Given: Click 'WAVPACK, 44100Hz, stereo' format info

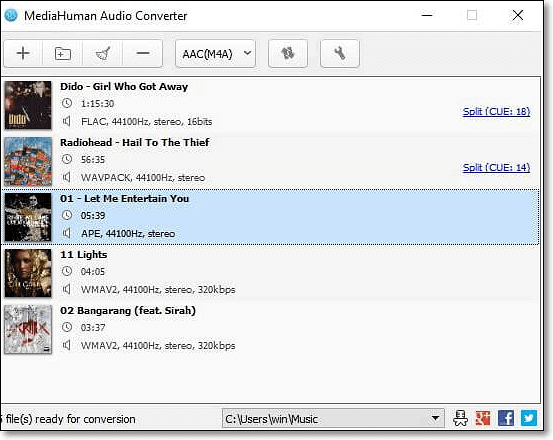Looking at the screenshot, I should [x=143, y=178].
